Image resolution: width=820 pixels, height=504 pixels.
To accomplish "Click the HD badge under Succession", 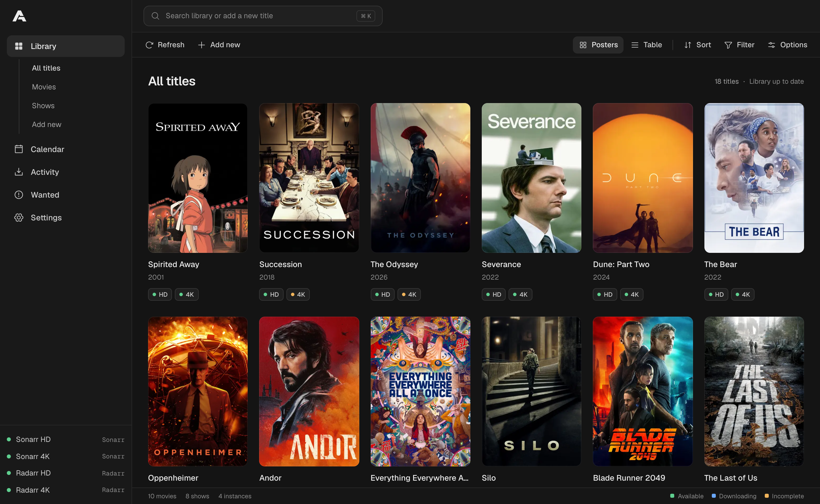I will (271, 294).
